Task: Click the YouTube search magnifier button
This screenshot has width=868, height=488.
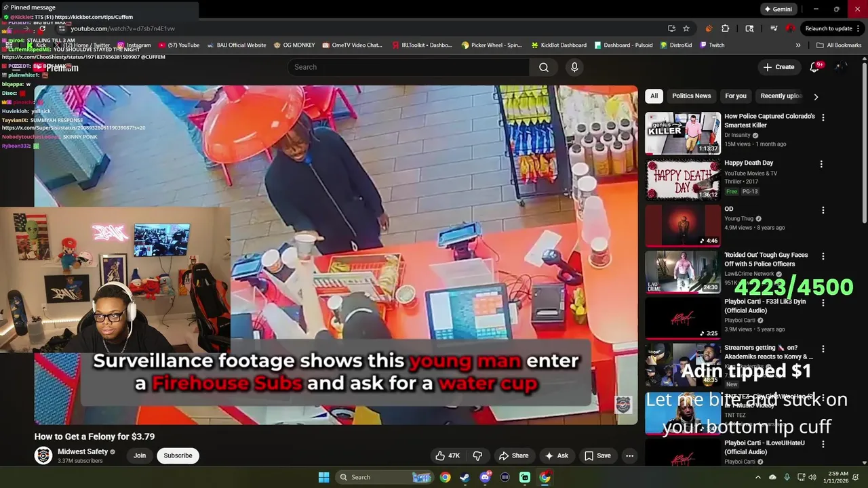Action: pyautogui.click(x=544, y=67)
